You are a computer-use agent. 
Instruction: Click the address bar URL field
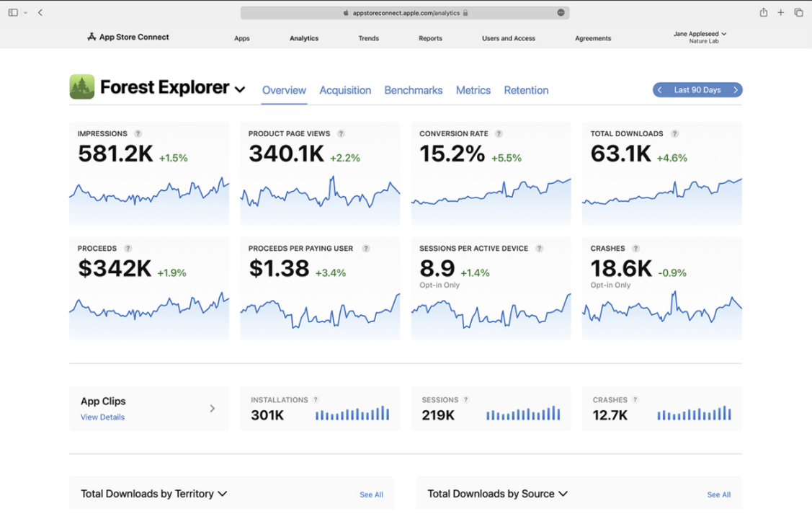405,13
